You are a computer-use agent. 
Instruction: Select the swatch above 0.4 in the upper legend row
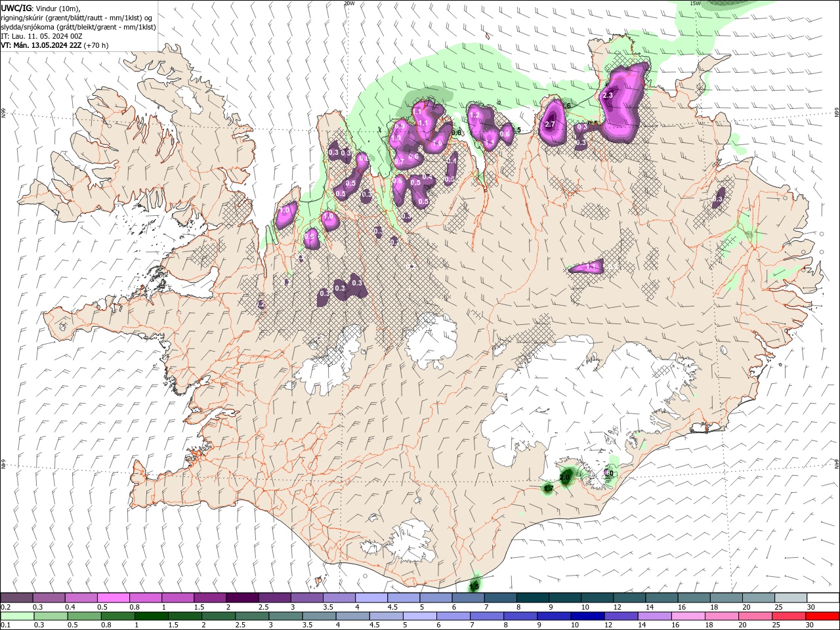click(x=81, y=598)
